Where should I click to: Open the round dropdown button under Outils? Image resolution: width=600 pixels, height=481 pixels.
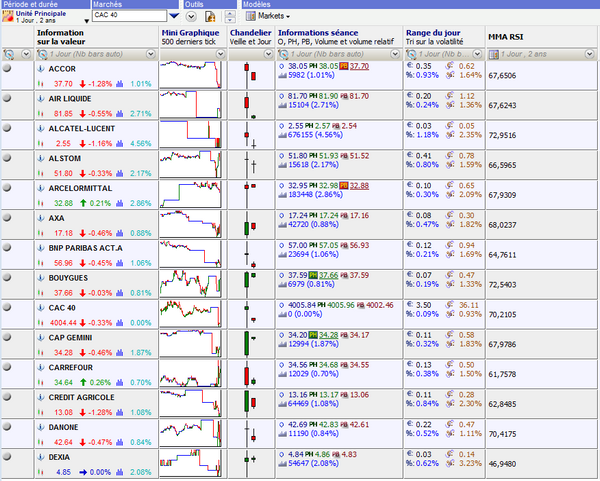pos(191,16)
